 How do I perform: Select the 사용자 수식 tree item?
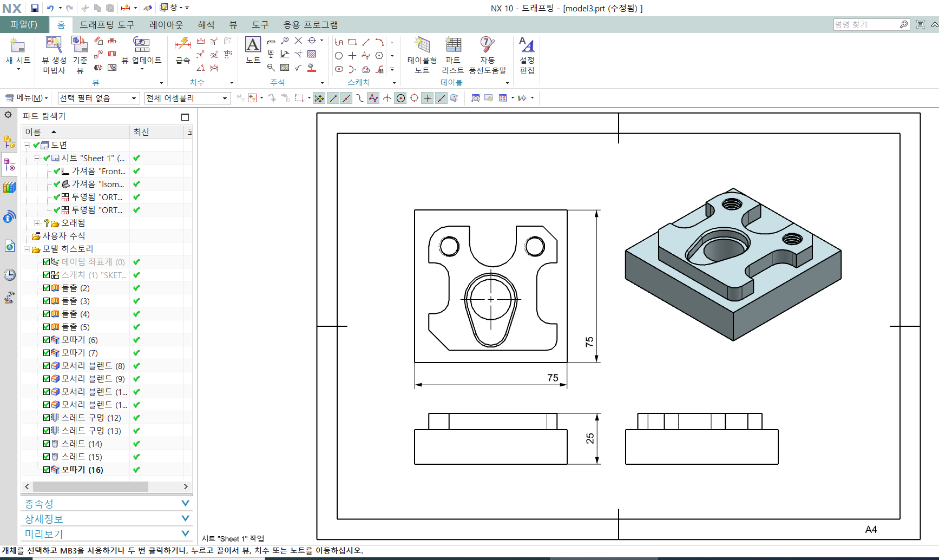click(x=64, y=236)
